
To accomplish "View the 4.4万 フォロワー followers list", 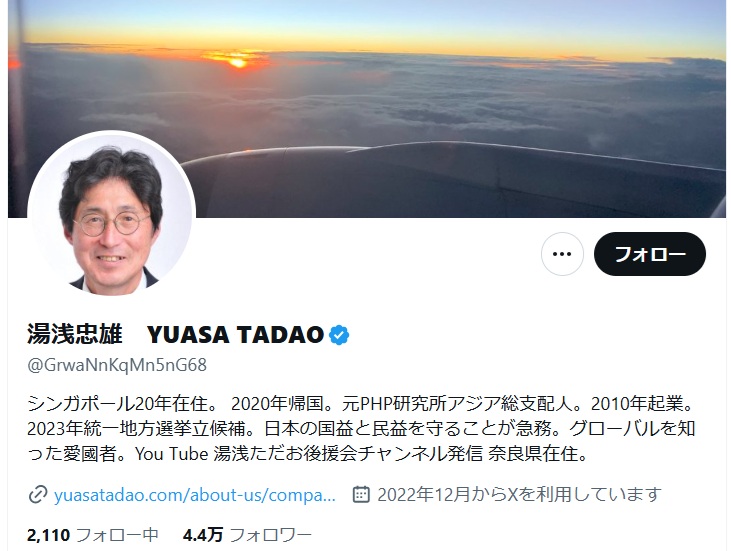I will tap(247, 535).
